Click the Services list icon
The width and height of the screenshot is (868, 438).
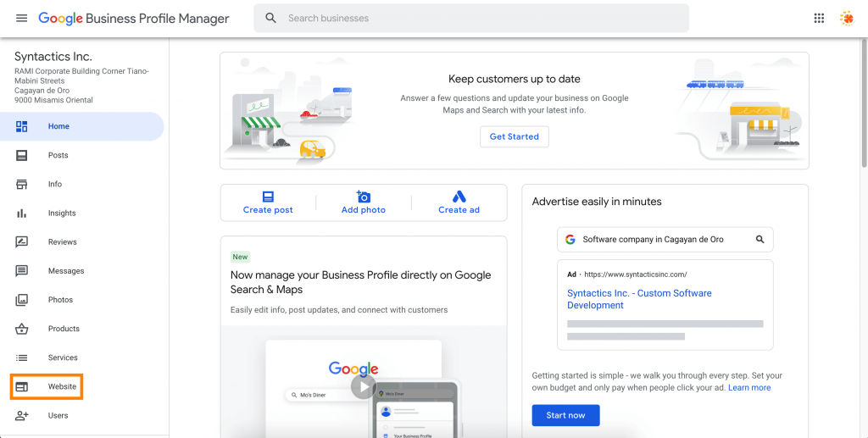tap(21, 358)
